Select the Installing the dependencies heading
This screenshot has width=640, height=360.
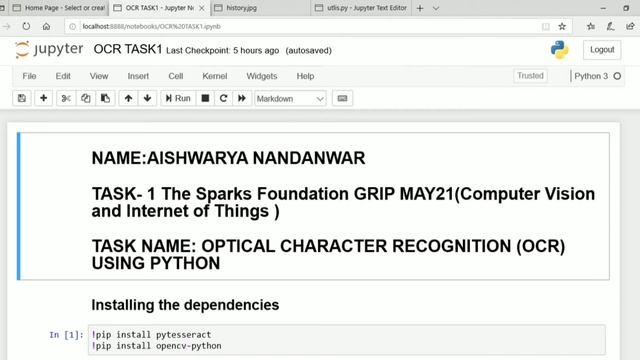pos(185,305)
